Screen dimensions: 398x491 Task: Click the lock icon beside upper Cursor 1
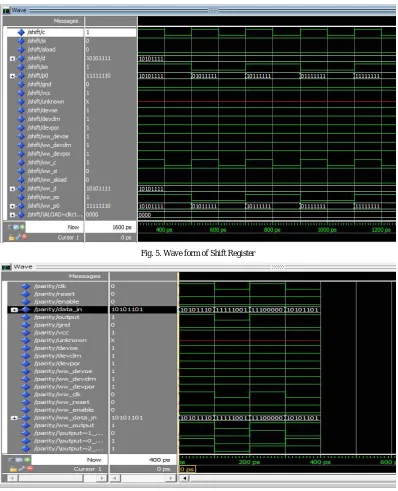[11, 237]
